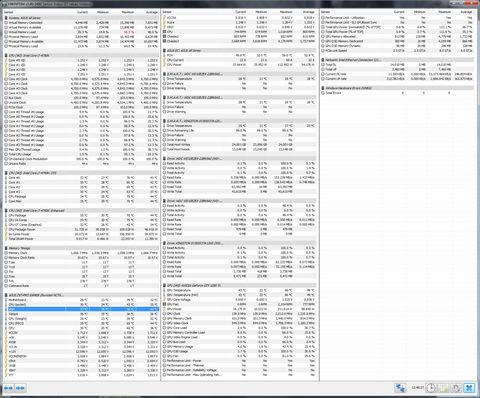480x398 pixels.
Task: Click the Sensor column header in right pane
Action: [325, 12]
